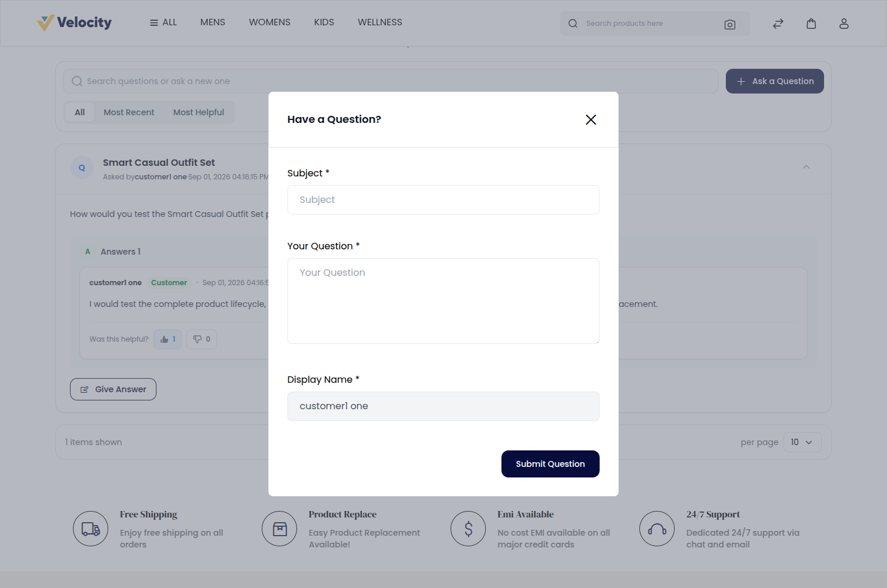Select the Most Recent tab
Screen dimensions: 887x588
click(x=129, y=112)
